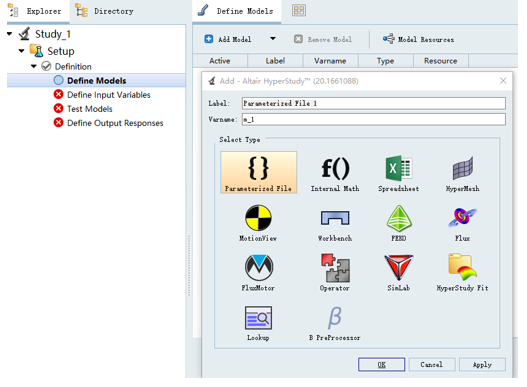Select the Workbench model type
Screen dimensions: 527x387
(335, 225)
